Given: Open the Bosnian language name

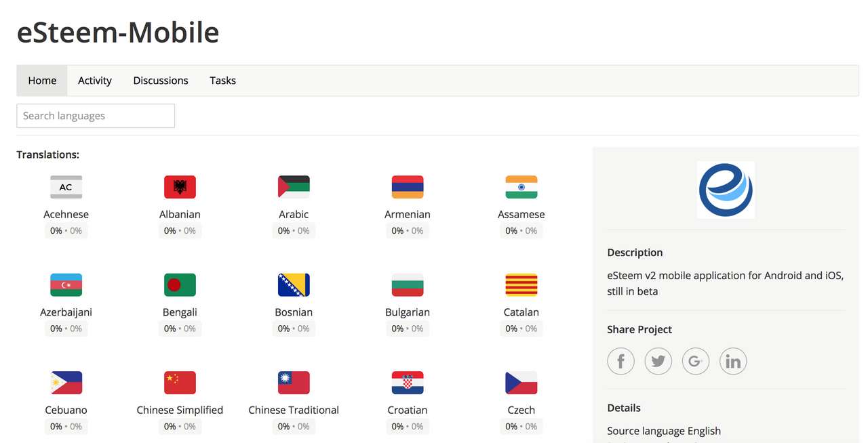Looking at the screenshot, I should (x=294, y=312).
